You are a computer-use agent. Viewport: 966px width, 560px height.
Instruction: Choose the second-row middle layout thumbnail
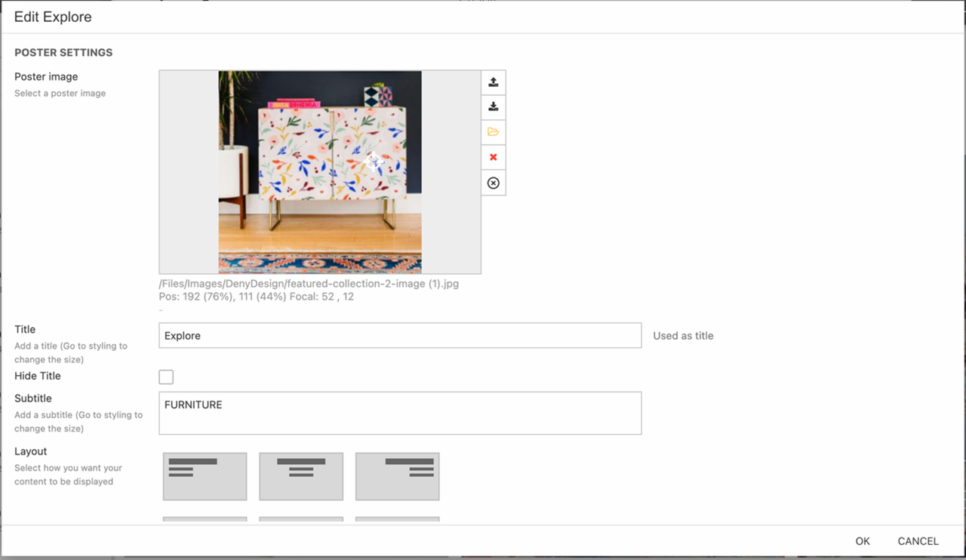(x=301, y=519)
